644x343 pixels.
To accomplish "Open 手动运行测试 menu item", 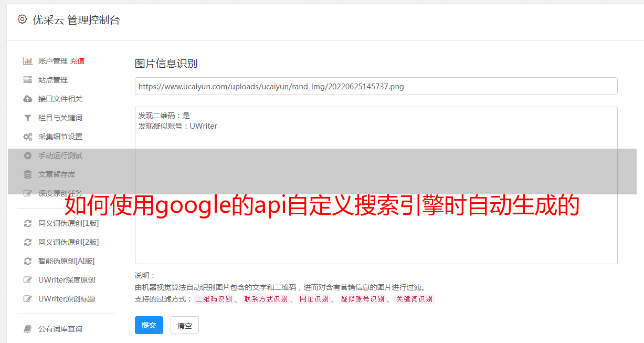I will (x=60, y=155).
